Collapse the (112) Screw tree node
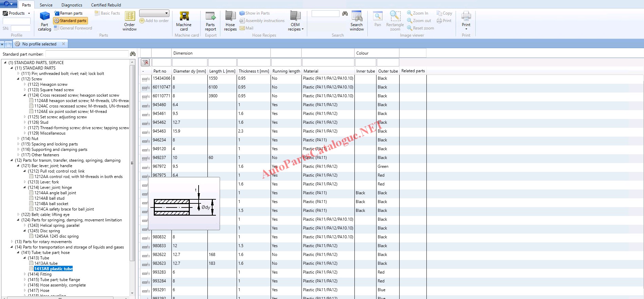The height and width of the screenshot is (299, 644). pyautogui.click(x=18, y=79)
